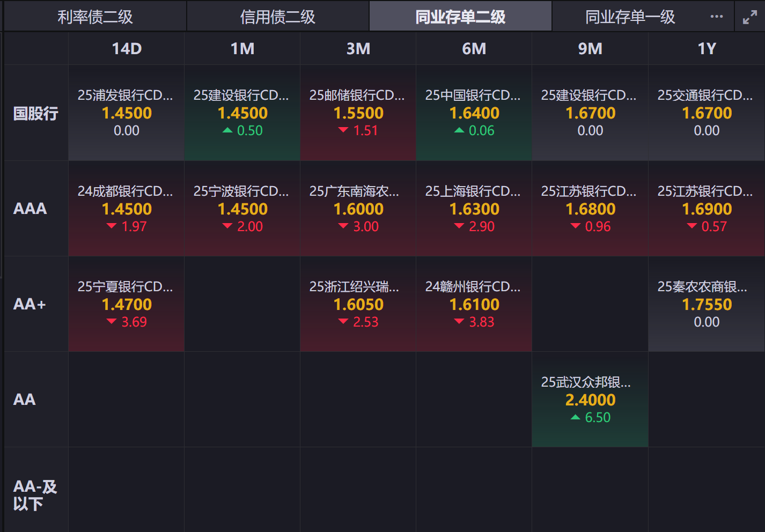Click the 1M column header
Viewport: 765px width, 532px height.
(242, 49)
